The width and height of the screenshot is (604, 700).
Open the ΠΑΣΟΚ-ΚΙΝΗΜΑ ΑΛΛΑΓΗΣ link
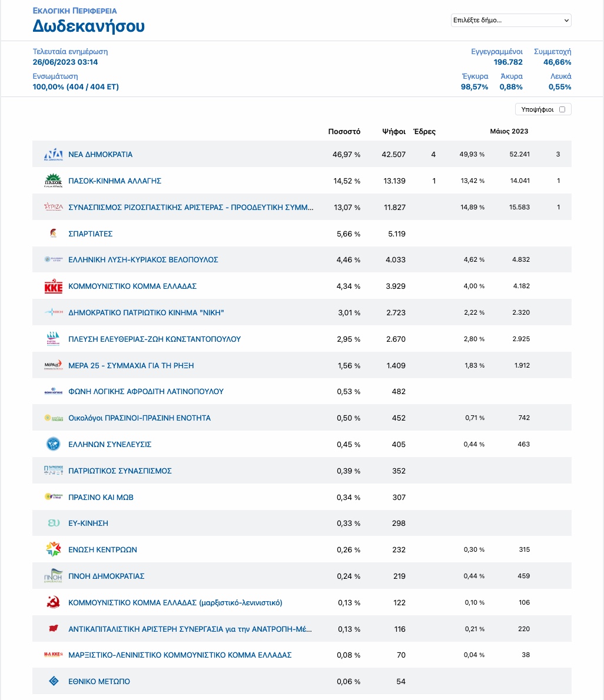coord(115,181)
